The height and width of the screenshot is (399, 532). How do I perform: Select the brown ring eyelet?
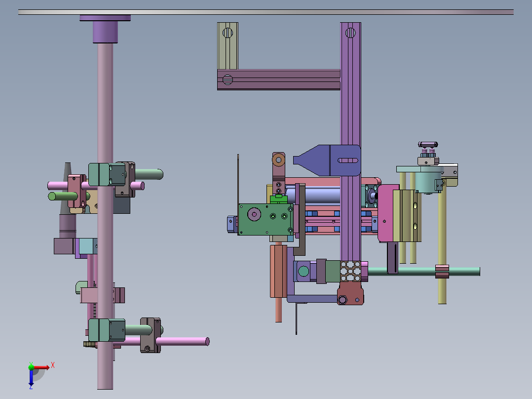pos(278,160)
